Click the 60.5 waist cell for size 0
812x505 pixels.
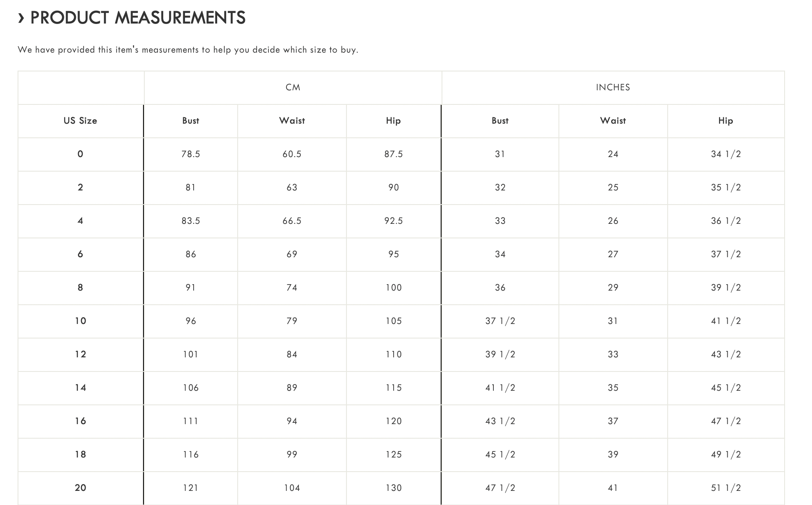click(292, 154)
